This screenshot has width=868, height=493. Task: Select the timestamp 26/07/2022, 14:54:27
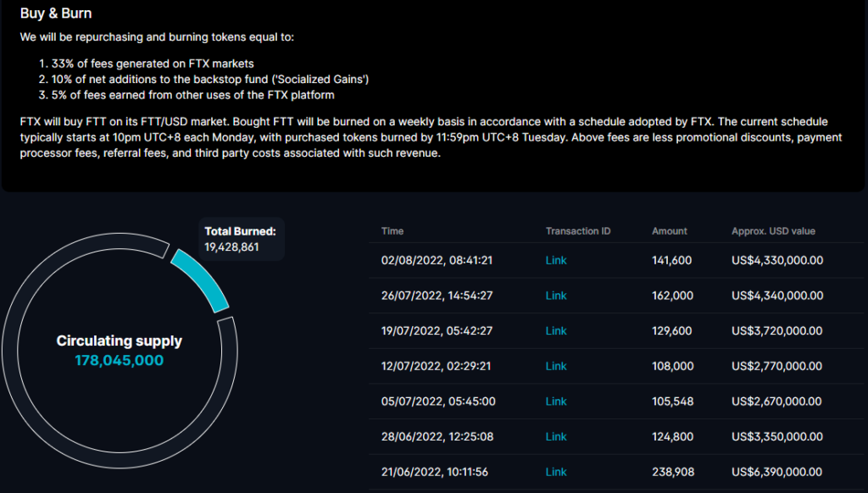(437, 296)
